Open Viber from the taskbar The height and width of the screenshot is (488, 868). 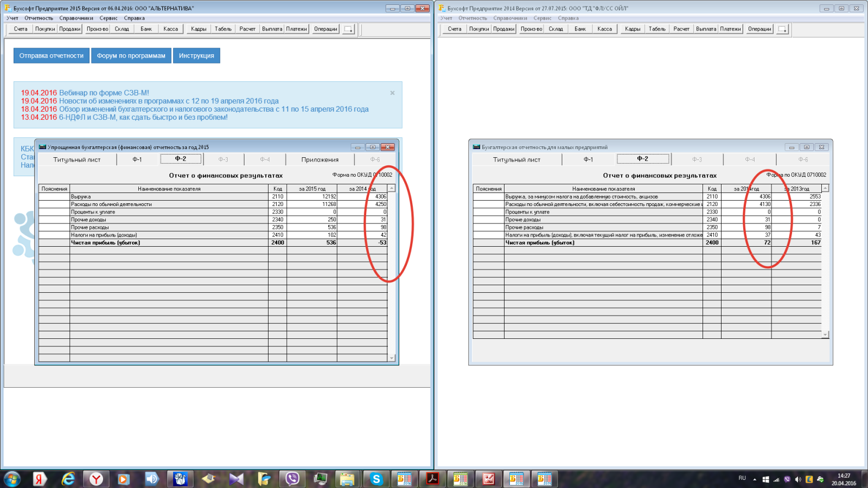coord(292,479)
